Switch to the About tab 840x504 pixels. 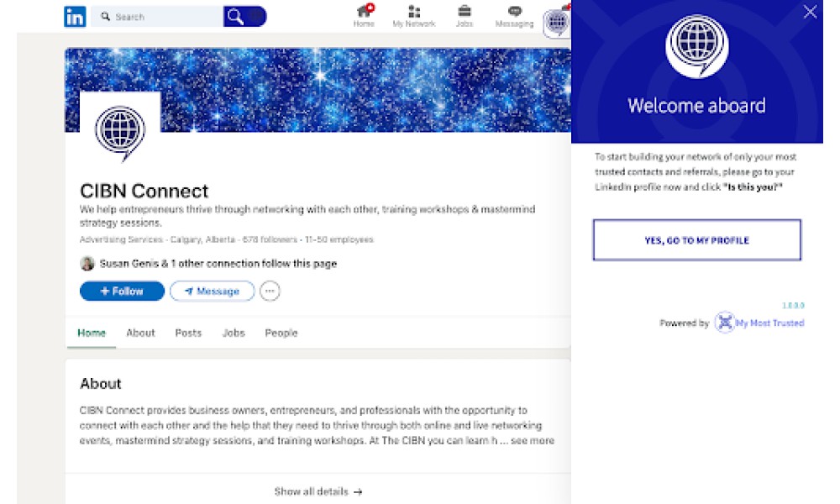[x=140, y=333]
